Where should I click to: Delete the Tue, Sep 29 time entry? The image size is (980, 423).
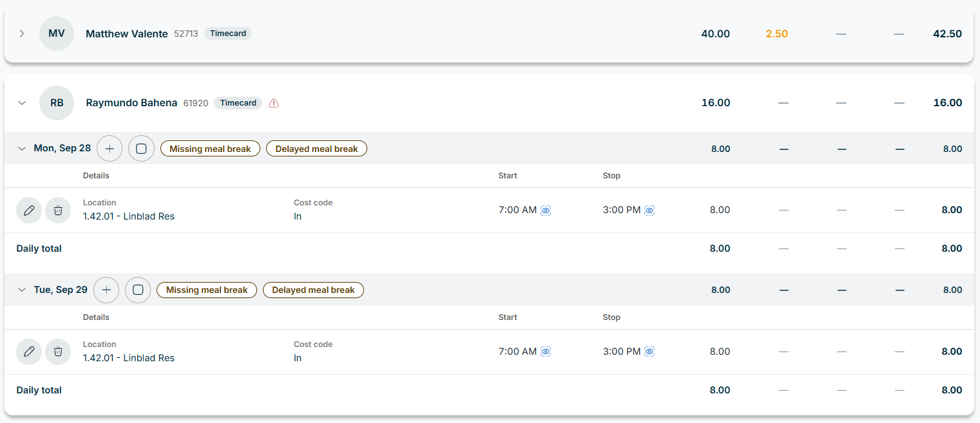click(58, 352)
